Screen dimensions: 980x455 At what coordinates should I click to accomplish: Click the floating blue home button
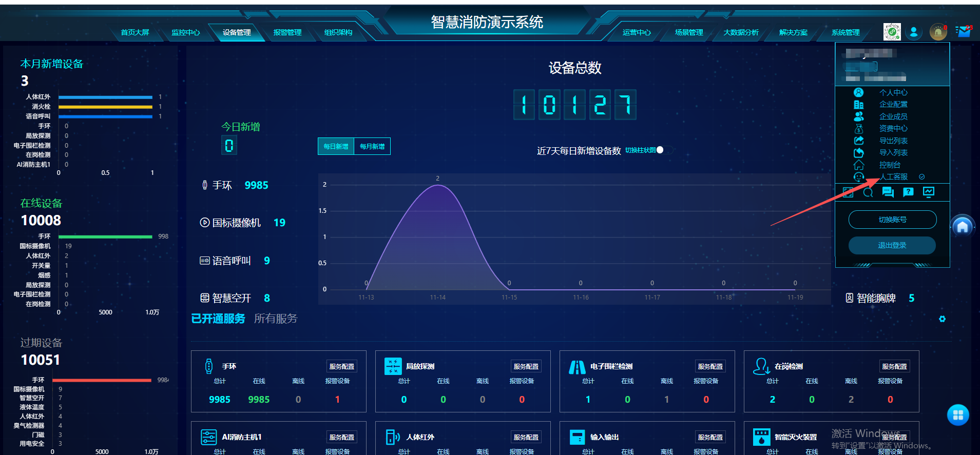click(x=963, y=226)
